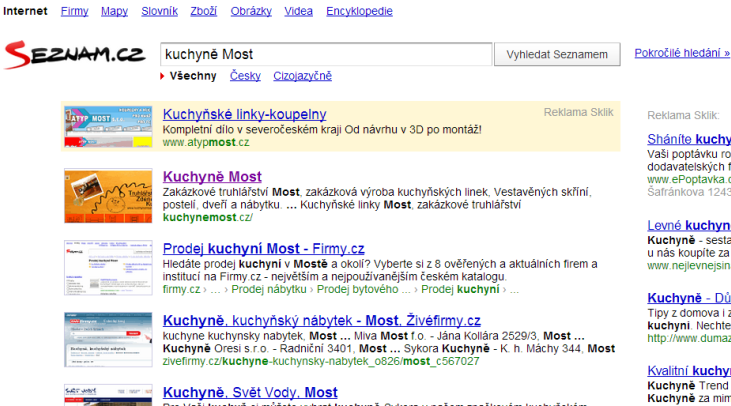731x406 pixels.
Task: Open the Prodej nábytku breadcrumb
Action: tap(269, 289)
